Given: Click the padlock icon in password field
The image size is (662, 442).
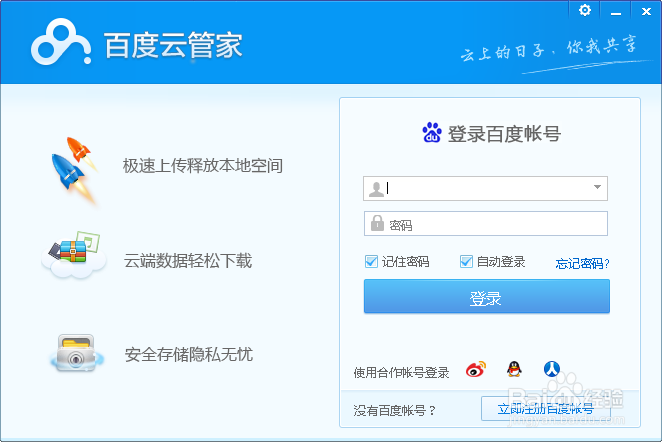Looking at the screenshot, I should 377,224.
